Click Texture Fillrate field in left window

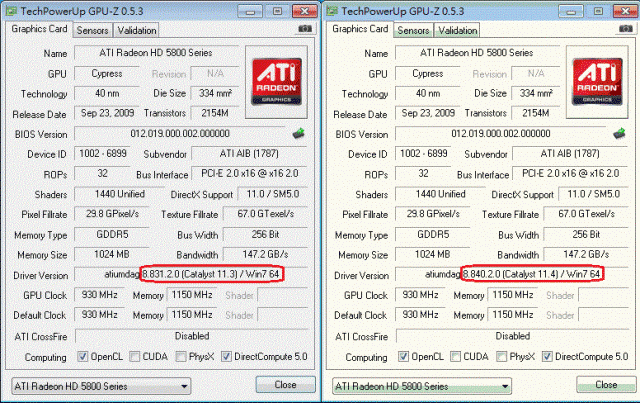tap(265, 214)
